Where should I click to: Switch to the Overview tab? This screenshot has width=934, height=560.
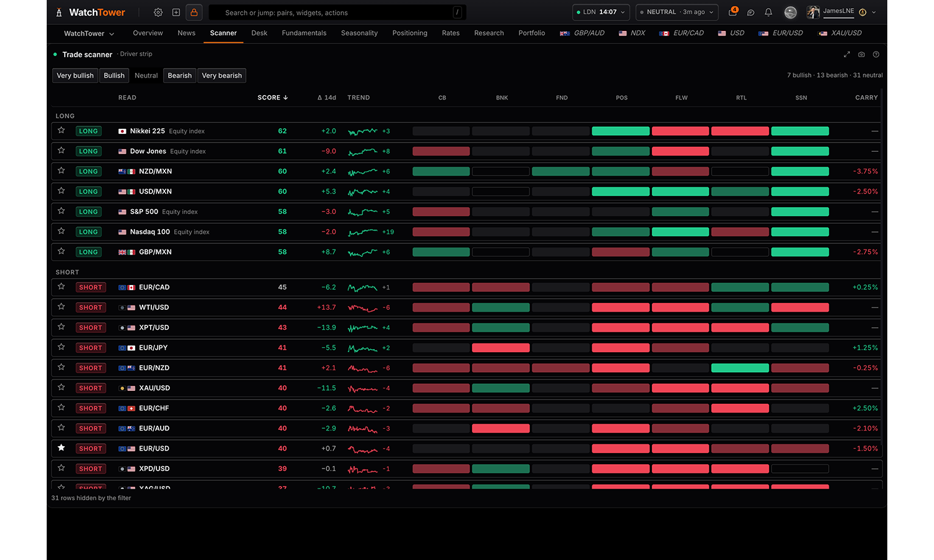coord(148,33)
